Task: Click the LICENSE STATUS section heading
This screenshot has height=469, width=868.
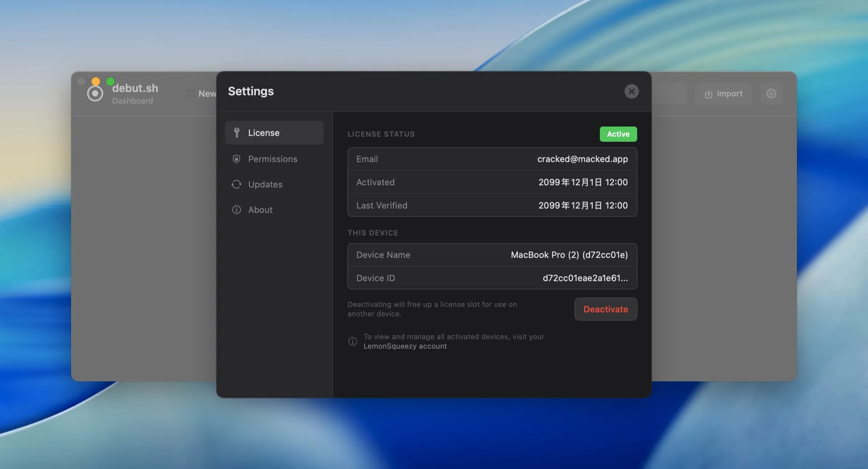Action: point(381,134)
